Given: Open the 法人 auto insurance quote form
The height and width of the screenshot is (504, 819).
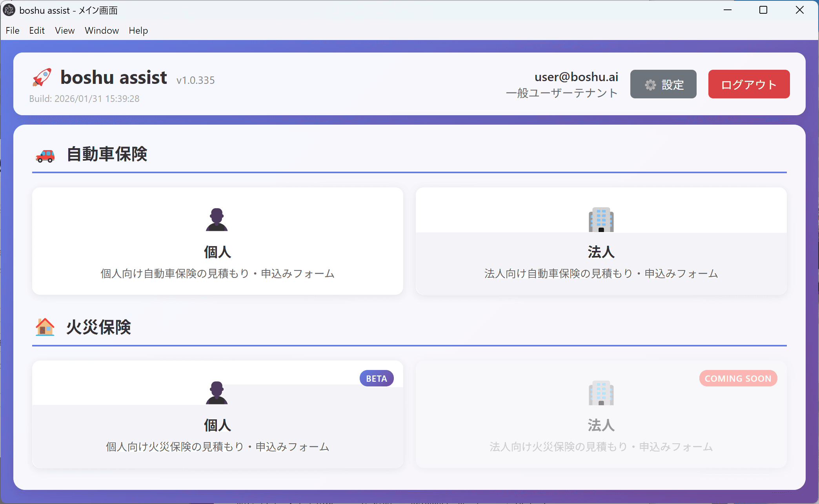Looking at the screenshot, I should (x=601, y=241).
